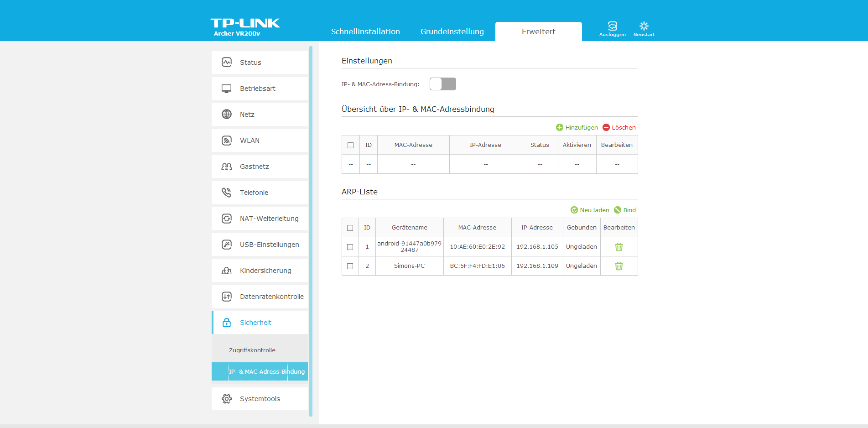868x428 pixels.
Task: Check the box for Simons-PC row
Action: (x=350, y=266)
